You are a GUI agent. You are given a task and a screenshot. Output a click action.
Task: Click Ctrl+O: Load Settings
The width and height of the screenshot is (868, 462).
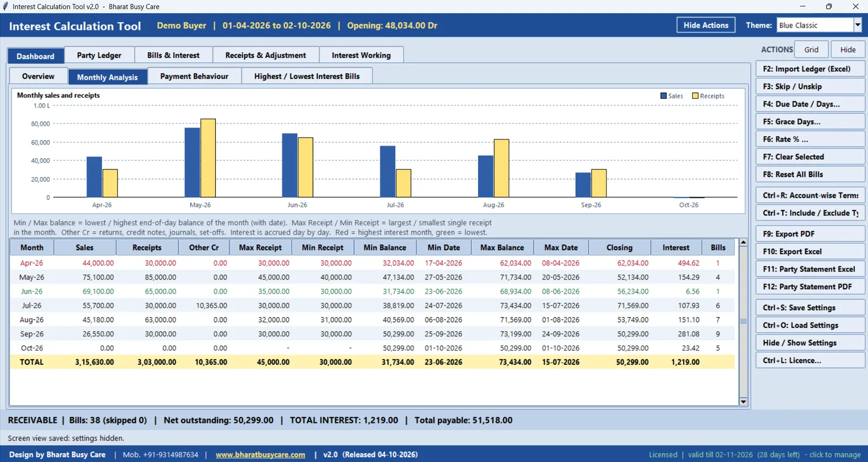click(x=810, y=325)
